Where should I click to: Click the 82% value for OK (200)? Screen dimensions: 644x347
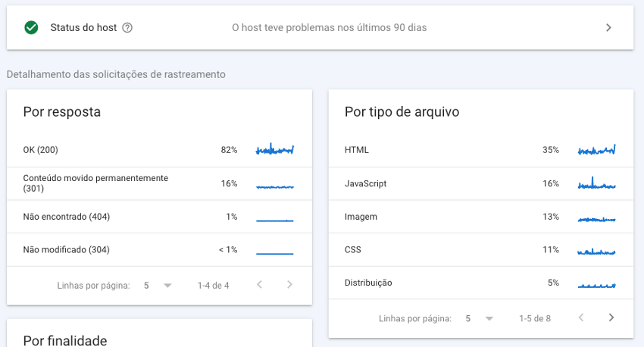229,150
